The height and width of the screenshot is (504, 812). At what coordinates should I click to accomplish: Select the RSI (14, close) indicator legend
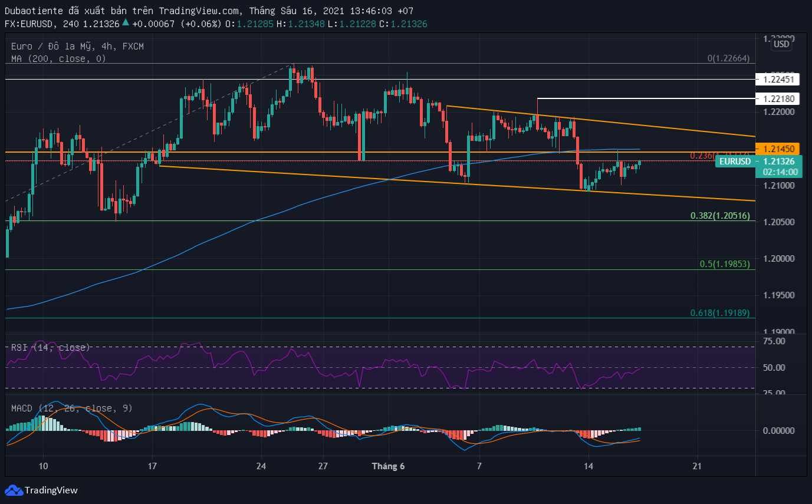50,348
